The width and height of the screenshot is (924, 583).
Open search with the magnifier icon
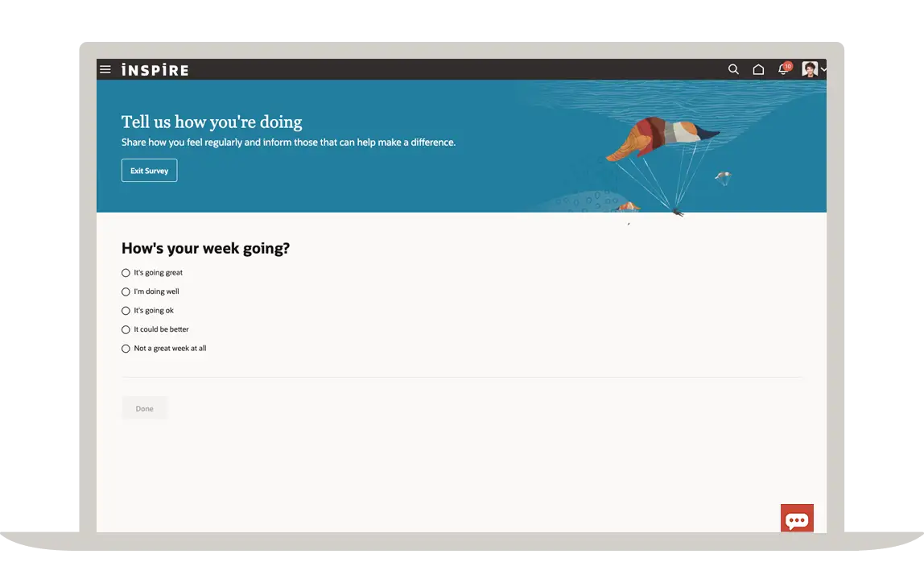click(x=733, y=70)
